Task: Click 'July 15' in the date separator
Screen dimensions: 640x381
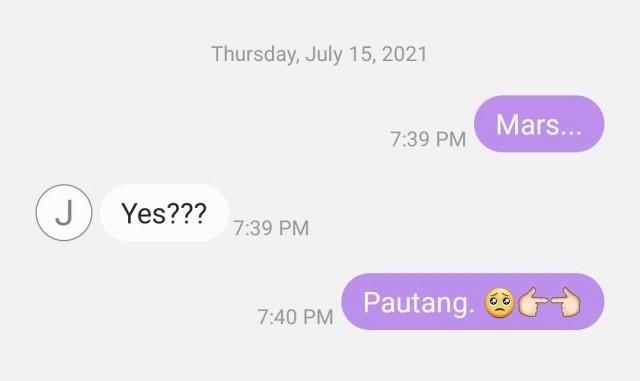Action: pyautogui.click(x=340, y=55)
